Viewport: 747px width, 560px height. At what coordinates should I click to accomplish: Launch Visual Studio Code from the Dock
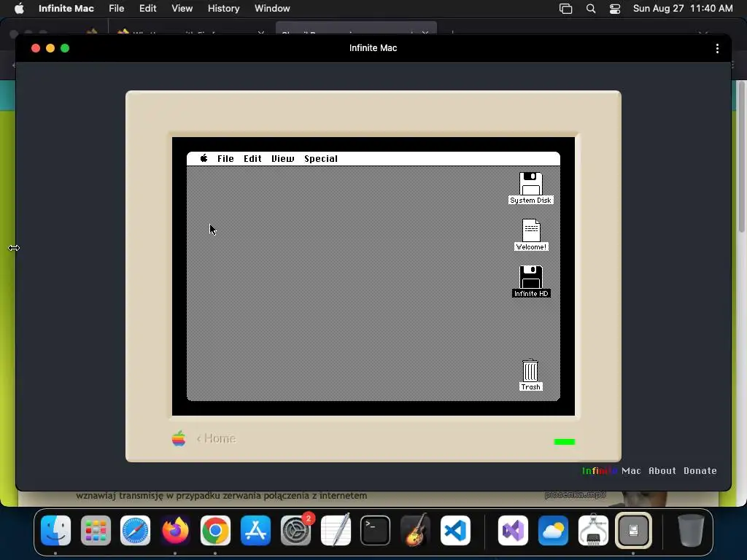pos(455,530)
